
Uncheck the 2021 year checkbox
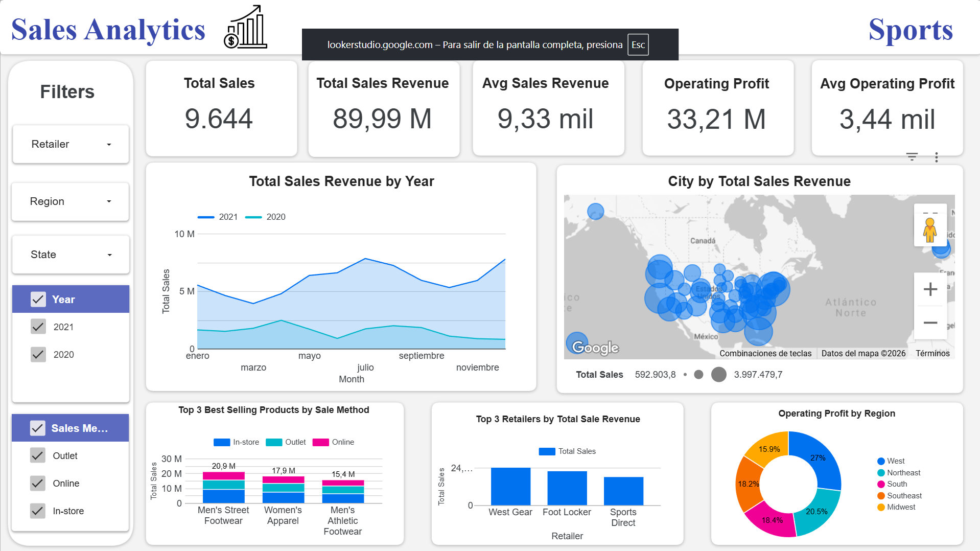click(38, 327)
